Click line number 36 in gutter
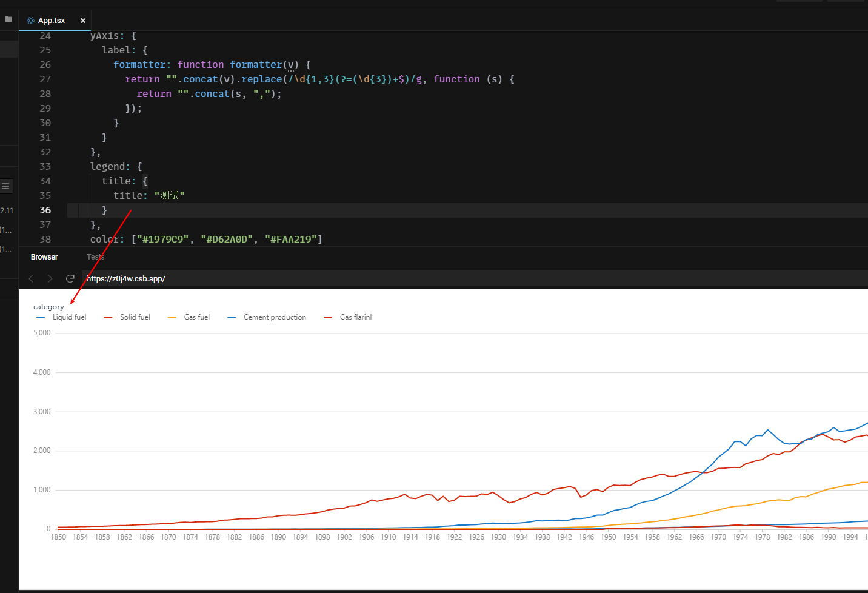Viewport: 868px width, 593px height. click(45, 210)
